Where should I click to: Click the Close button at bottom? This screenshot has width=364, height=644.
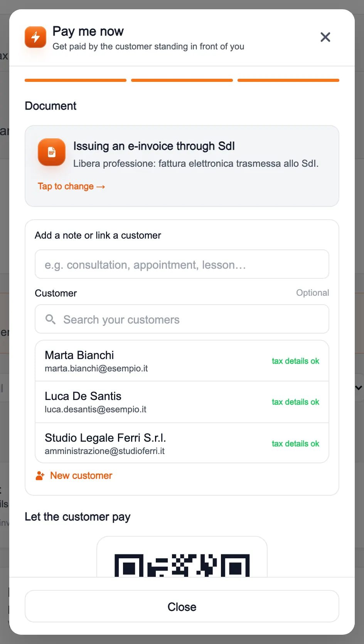(x=182, y=607)
